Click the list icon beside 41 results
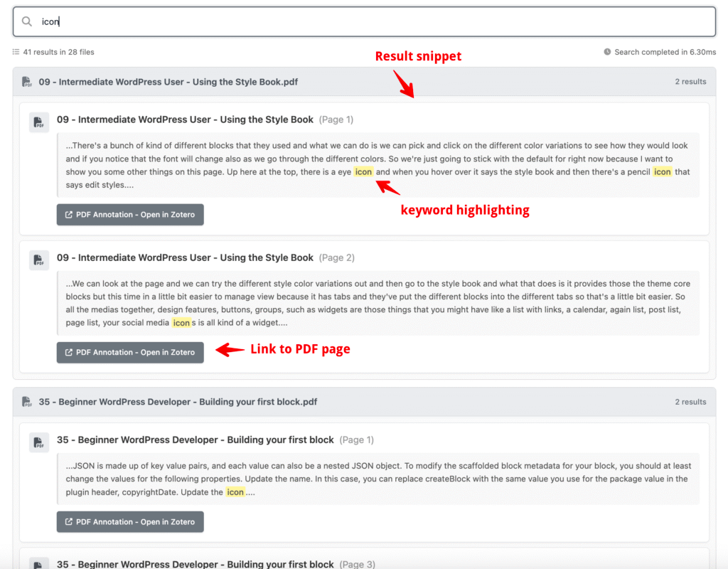The image size is (728, 569). [x=16, y=52]
